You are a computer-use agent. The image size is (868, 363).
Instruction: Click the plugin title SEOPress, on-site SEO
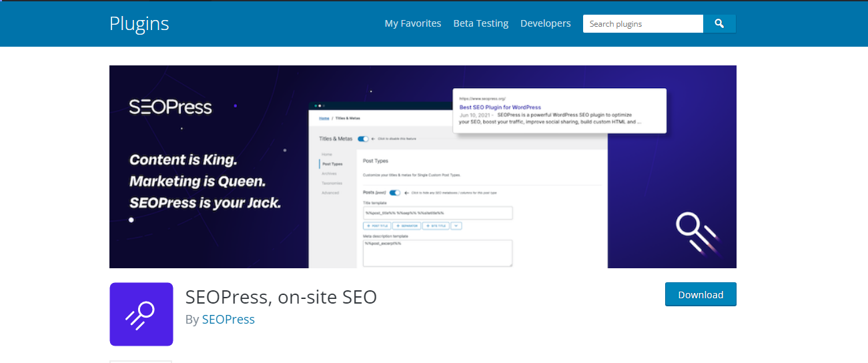pyautogui.click(x=281, y=296)
